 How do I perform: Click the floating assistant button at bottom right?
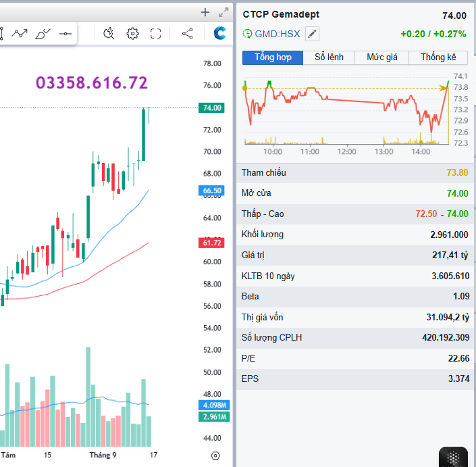[x=454, y=457]
